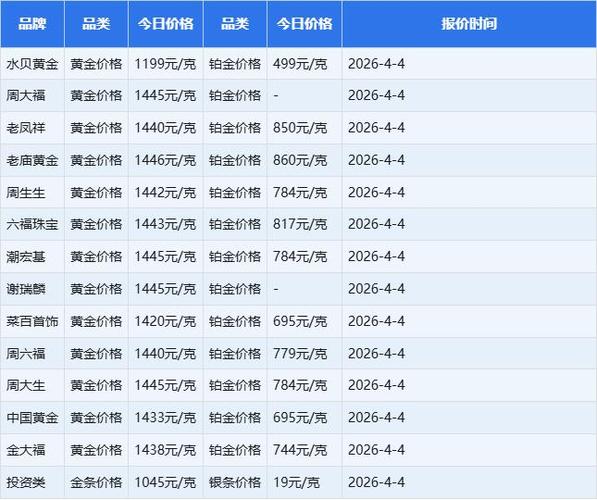Click the 499元/克 platinum price
Screen dimensions: 597x500
tap(300, 64)
